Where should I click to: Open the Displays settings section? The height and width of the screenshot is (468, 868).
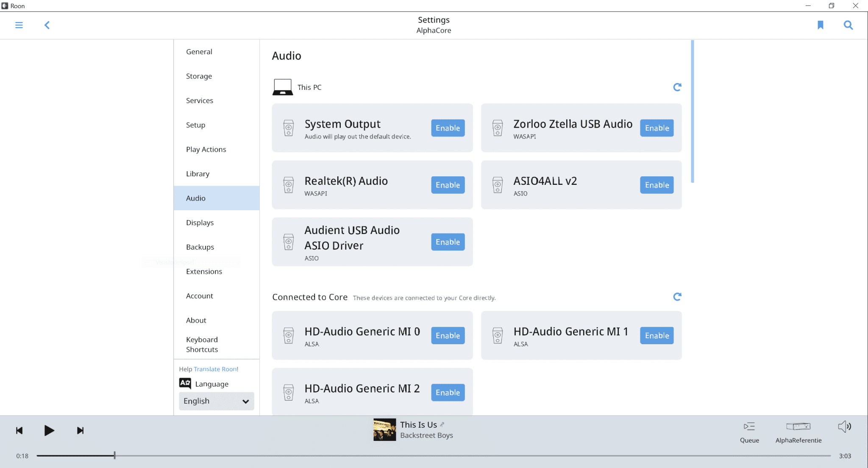click(x=217, y=223)
